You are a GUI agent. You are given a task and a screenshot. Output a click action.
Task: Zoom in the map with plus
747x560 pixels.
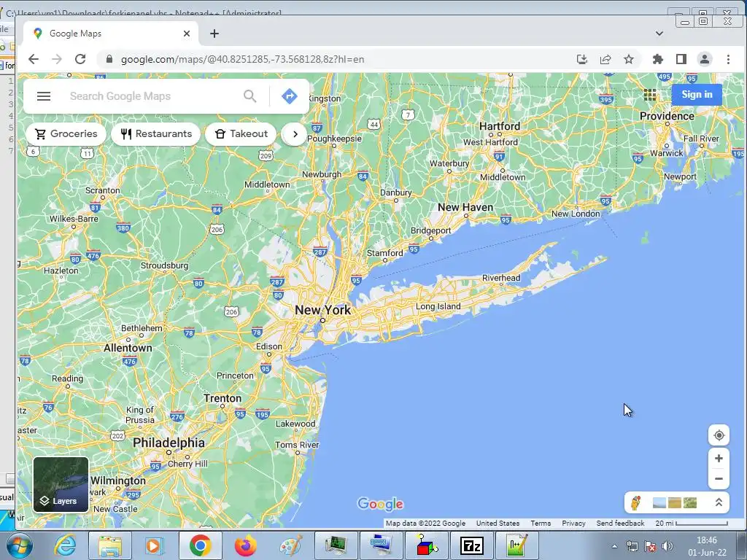pyautogui.click(x=719, y=458)
